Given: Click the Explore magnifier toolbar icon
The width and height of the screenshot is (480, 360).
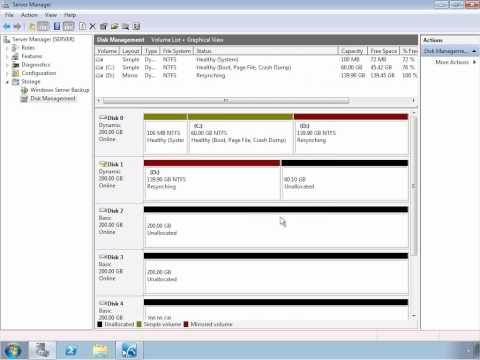Looking at the screenshot, I should pyautogui.click(x=125, y=26).
